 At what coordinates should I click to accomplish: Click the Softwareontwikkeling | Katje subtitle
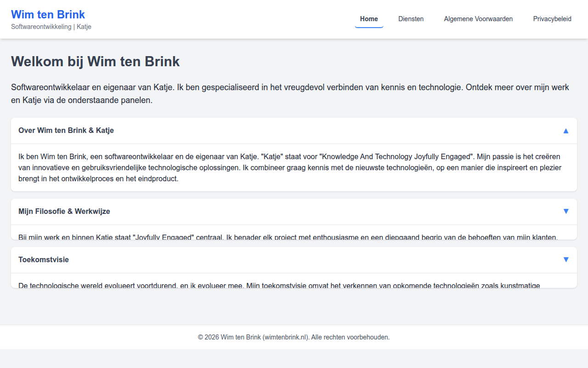[51, 27]
